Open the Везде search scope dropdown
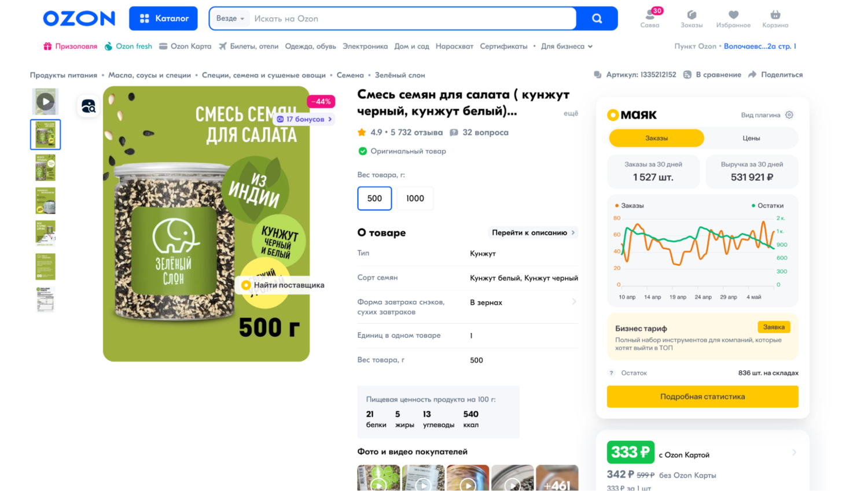The image size is (868, 491). click(x=230, y=19)
